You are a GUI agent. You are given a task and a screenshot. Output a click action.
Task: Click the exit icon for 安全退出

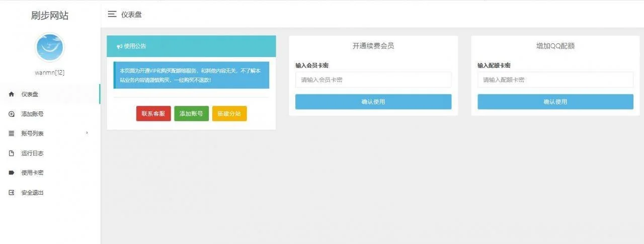coord(12,193)
